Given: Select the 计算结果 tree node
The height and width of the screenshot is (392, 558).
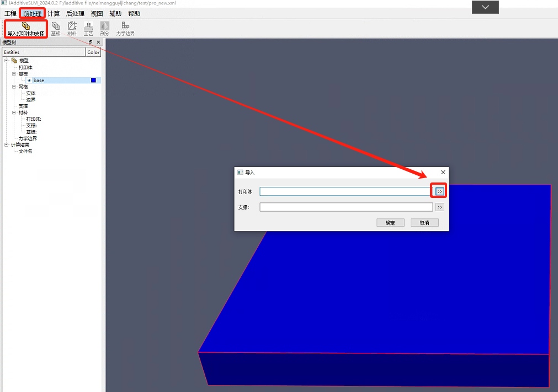Looking at the screenshot, I should pyautogui.click(x=20, y=144).
